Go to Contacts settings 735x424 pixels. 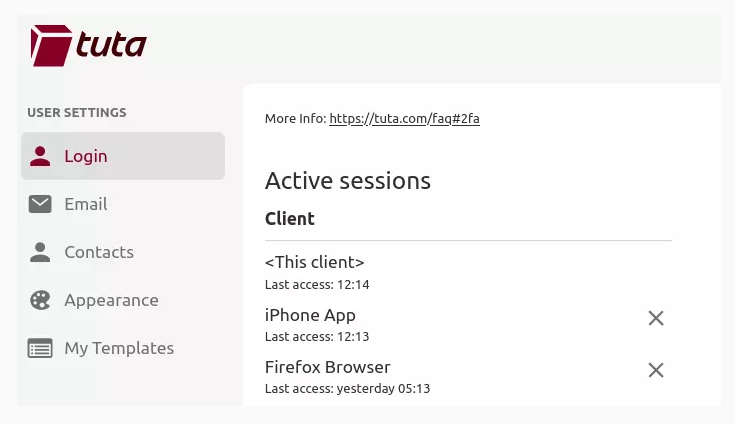coord(99,252)
